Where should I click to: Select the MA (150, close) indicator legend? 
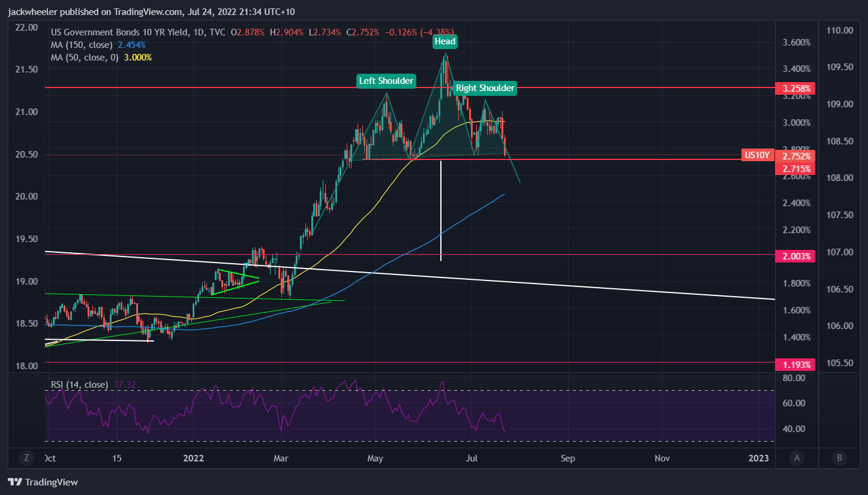[x=83, y=45]
